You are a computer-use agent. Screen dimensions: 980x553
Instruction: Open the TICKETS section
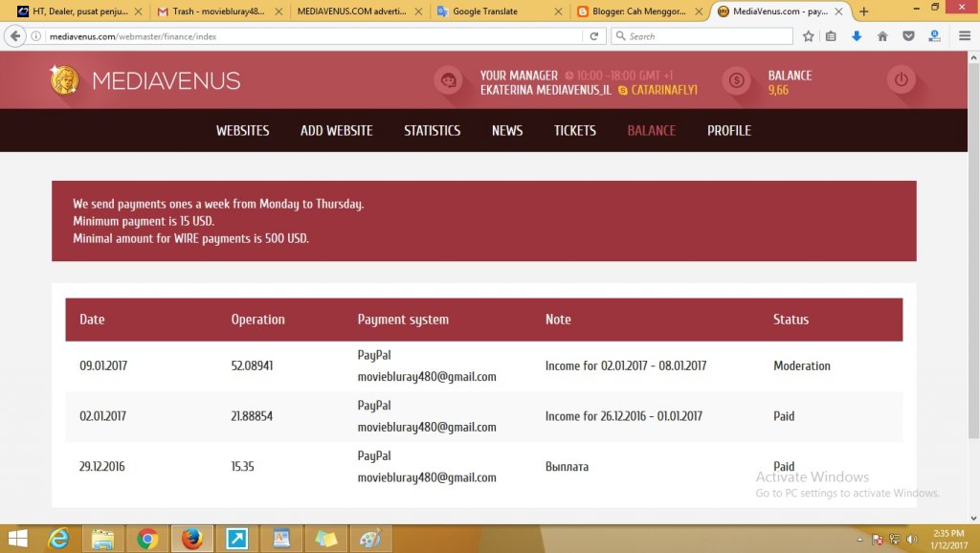tap(575, 130)
